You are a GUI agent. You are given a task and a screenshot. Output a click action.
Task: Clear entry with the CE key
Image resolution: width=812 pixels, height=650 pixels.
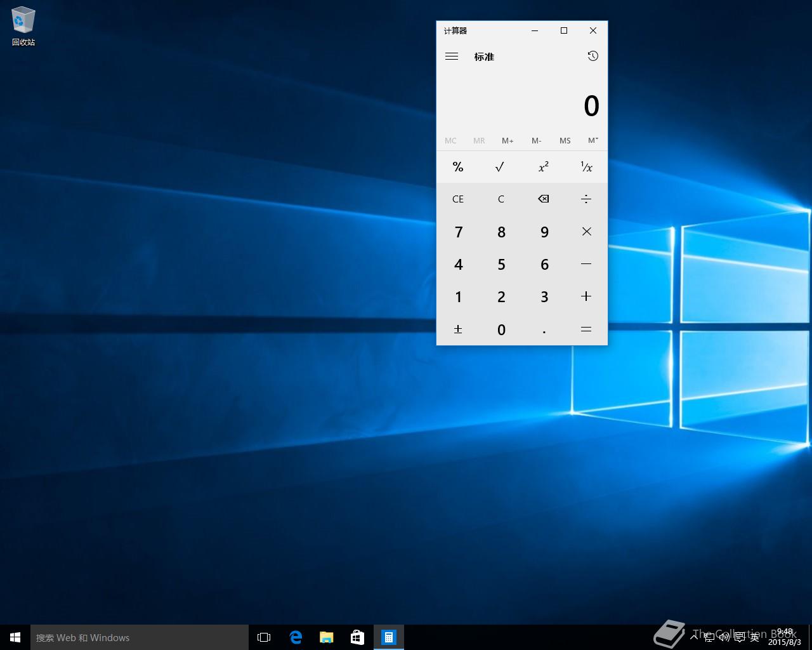coord(458,199)
